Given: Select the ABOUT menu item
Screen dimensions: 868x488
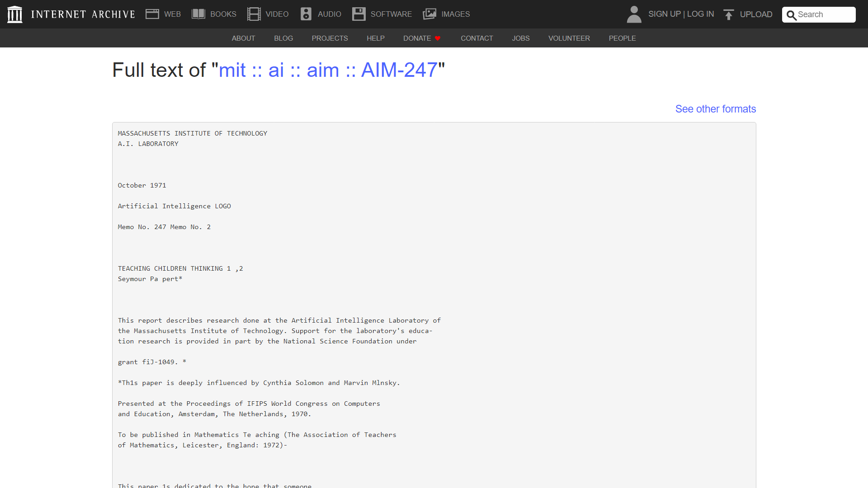Looking at the screenshot, I should click(243, 38).
